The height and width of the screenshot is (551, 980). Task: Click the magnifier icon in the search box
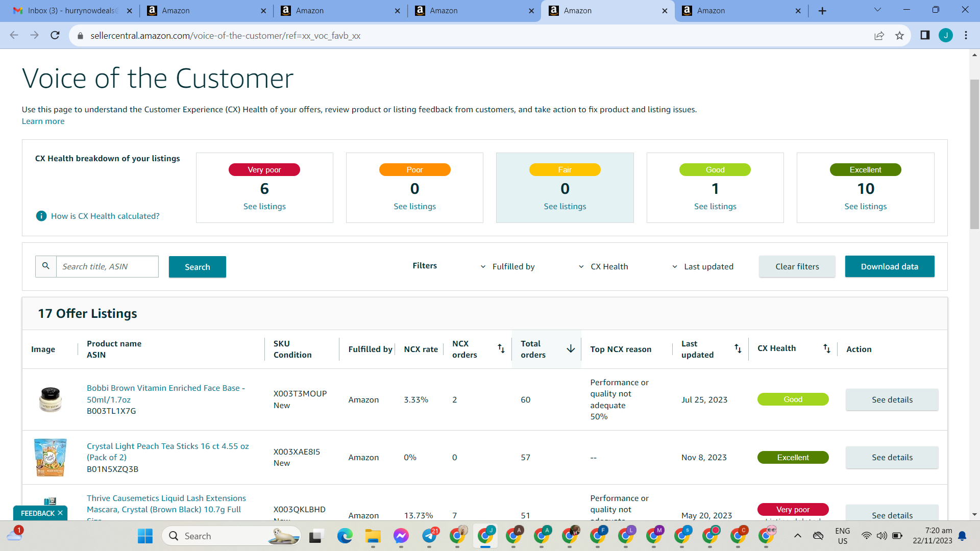point(46,266)
